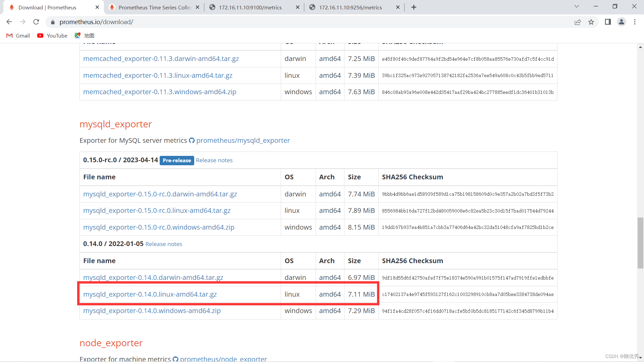
Task: Open the side panel icon
Action: (608, 22)
